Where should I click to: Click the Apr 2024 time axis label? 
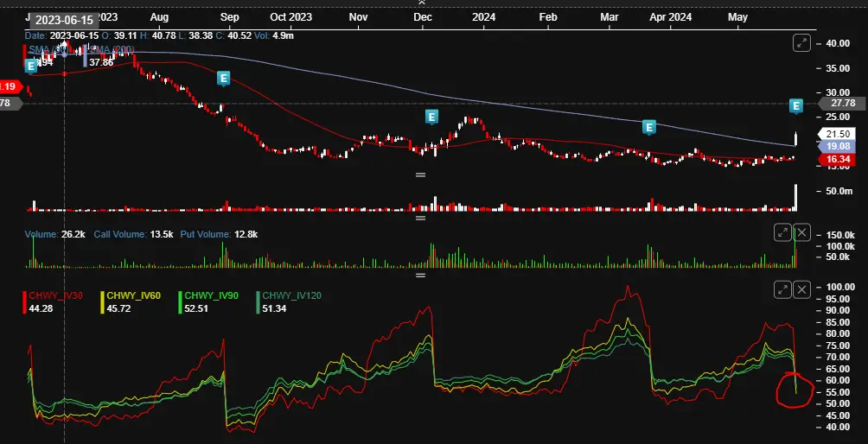[670, 17]
